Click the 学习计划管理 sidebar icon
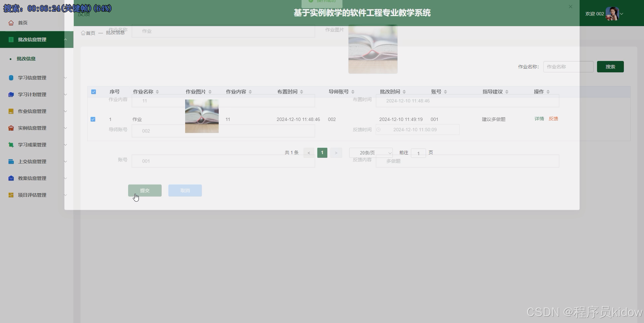 click(11, 94)
